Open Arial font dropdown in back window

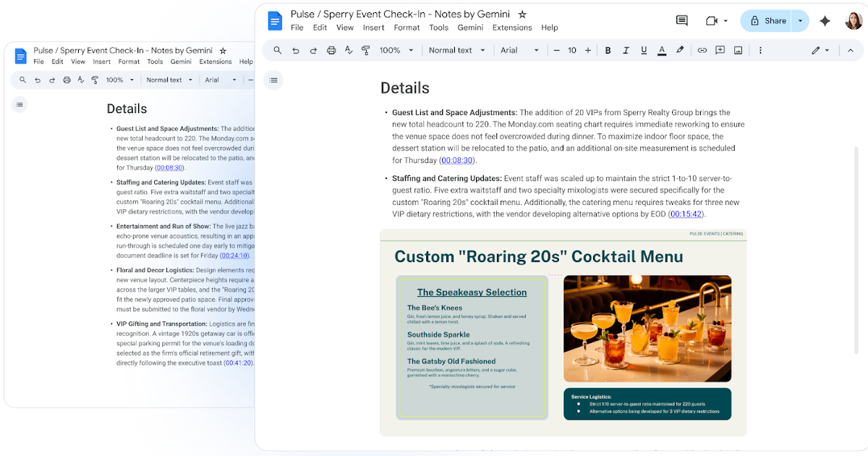point(221,80)
